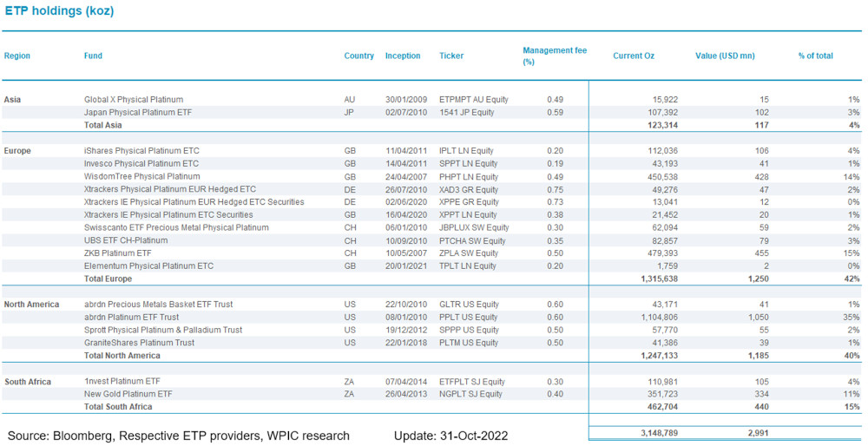Screen dimensions: 868x446
Task: Click ticker 'ETPMPT AU Equity'
Action: [x=474, y=100]
